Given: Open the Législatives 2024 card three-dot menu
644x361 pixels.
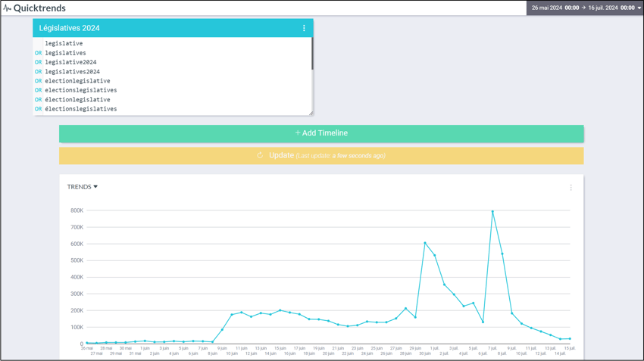Looking at the screenshot, I should [304, 28].
